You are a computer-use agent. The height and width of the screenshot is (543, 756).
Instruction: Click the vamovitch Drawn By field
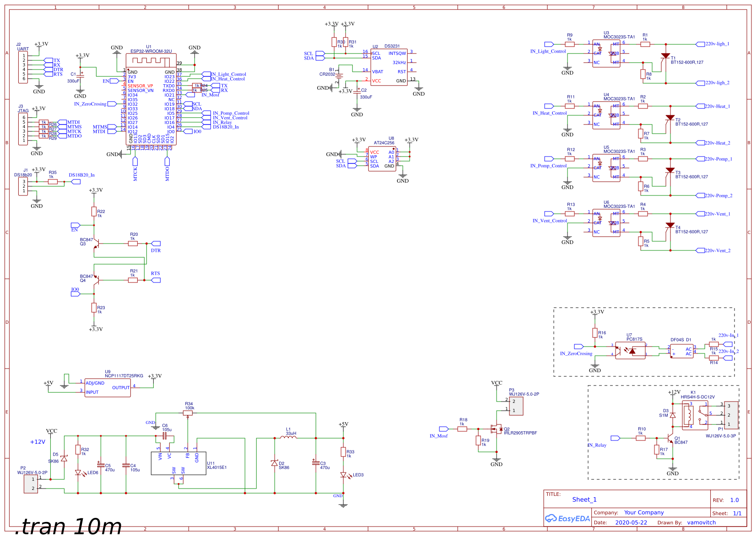701,522
